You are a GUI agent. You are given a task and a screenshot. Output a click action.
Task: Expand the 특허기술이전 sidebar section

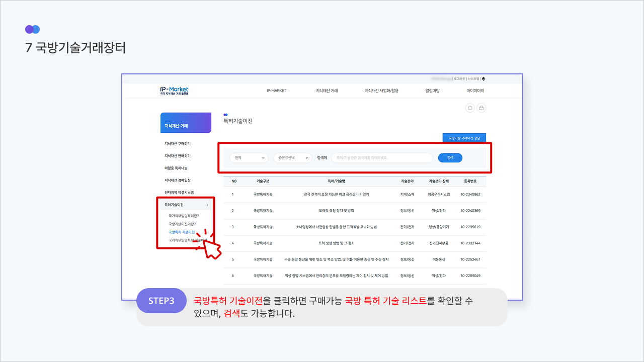[x=186, y=205]
